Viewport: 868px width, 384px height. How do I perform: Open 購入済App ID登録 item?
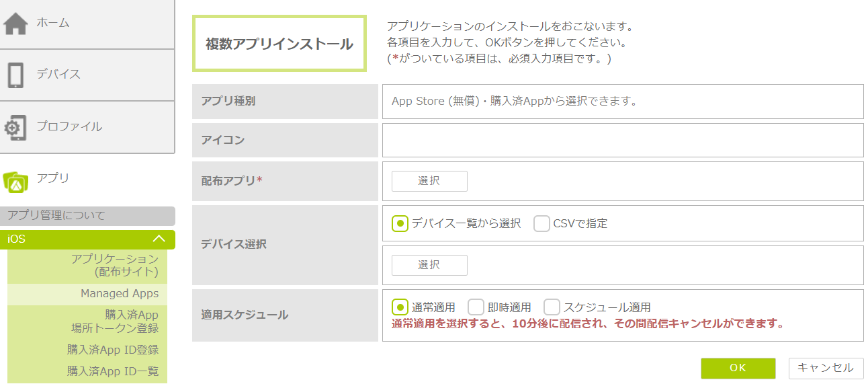(x=113, y=350)
